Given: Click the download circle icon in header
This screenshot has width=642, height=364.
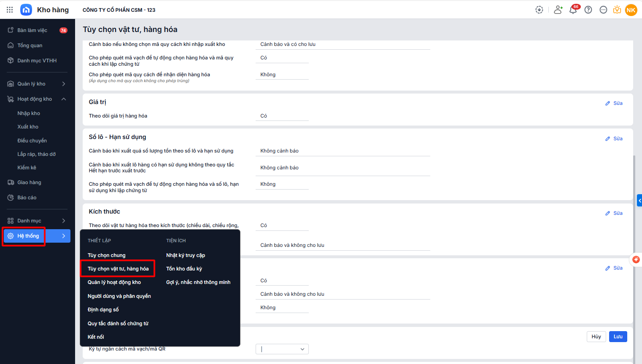Looking at the screenshot, I should point(539,10).
